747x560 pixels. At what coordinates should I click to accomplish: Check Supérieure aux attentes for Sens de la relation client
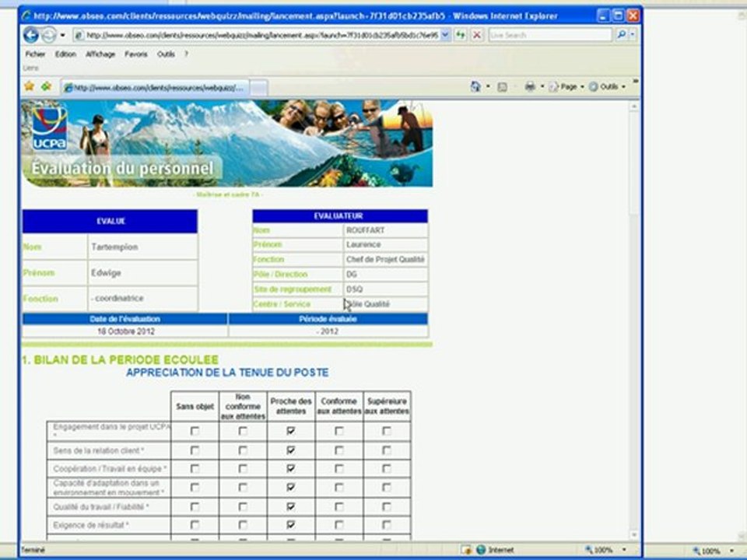tap(387, 450)
